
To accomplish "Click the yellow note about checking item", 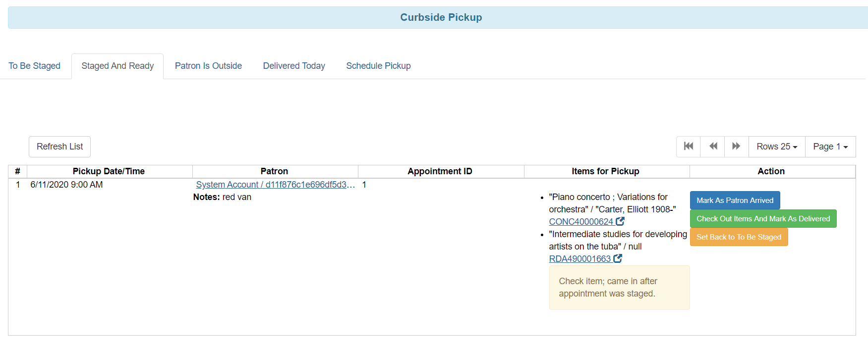I will tap(619, 287).
